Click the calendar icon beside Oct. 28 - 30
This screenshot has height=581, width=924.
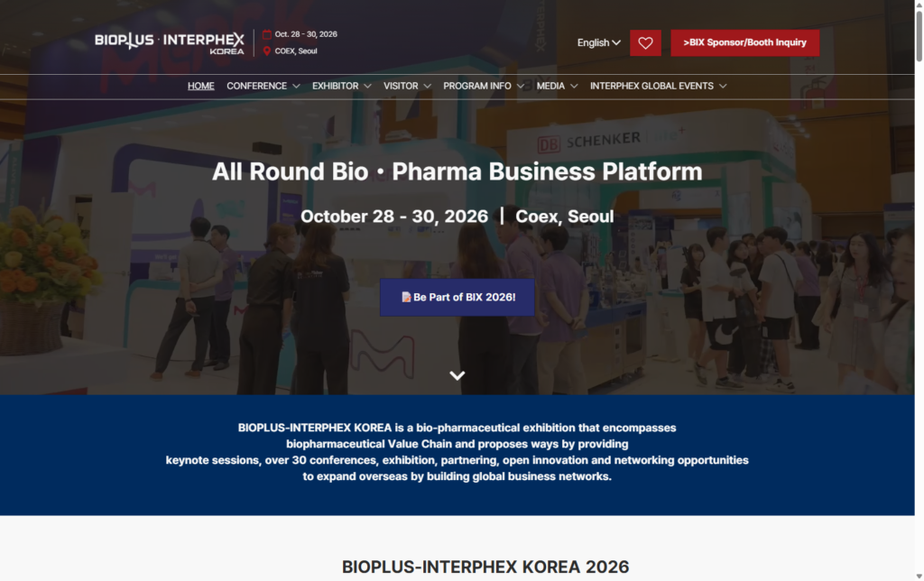click(267, 34)
